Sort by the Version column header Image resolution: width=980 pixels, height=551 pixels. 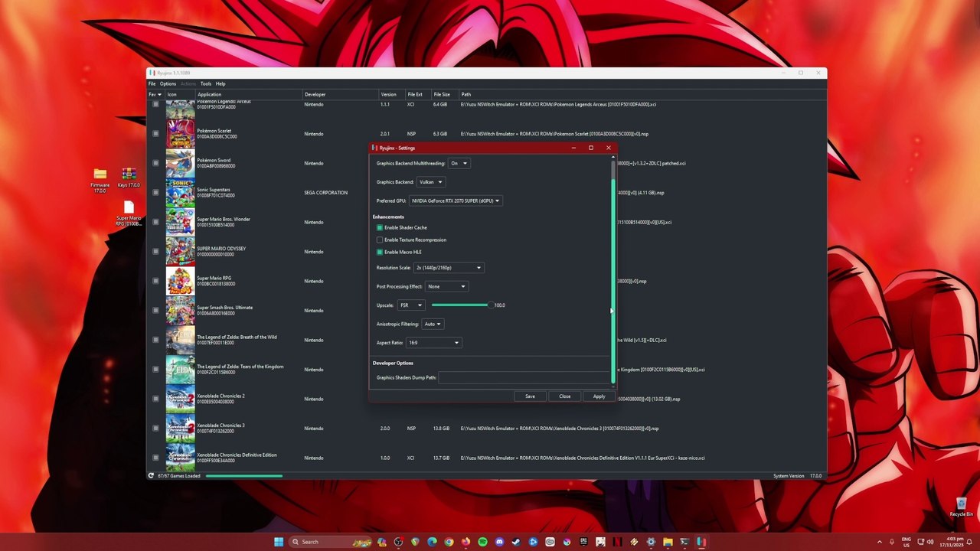(391, 94)
